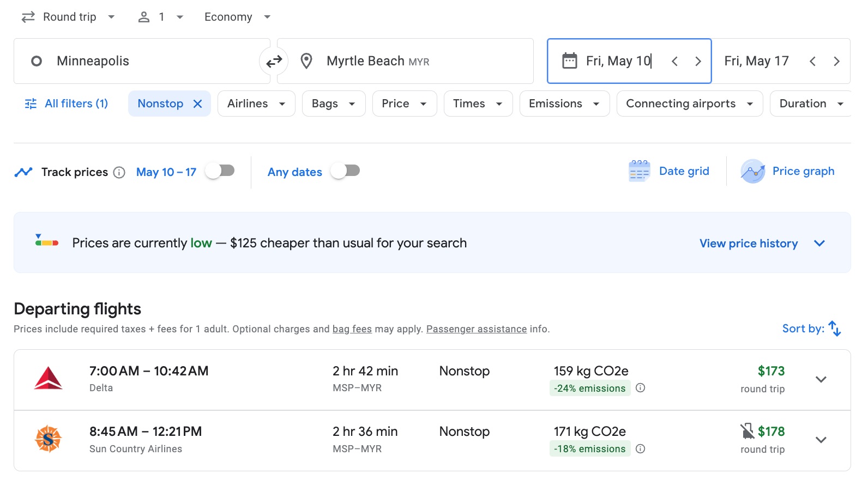Click the Myrtle Beach destination field
This screenshot has width=868, height=486.
point(405,61)
